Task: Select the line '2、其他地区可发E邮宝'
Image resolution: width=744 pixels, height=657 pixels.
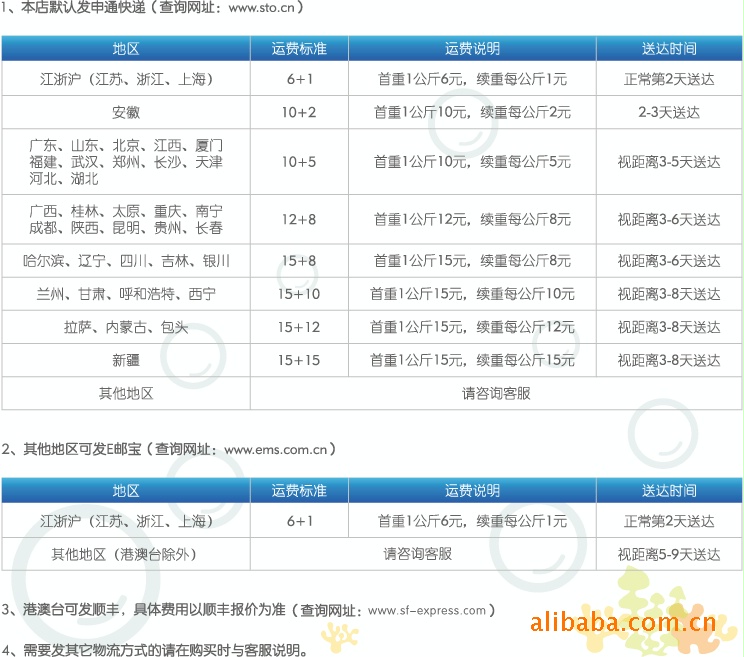Action: 71,449
